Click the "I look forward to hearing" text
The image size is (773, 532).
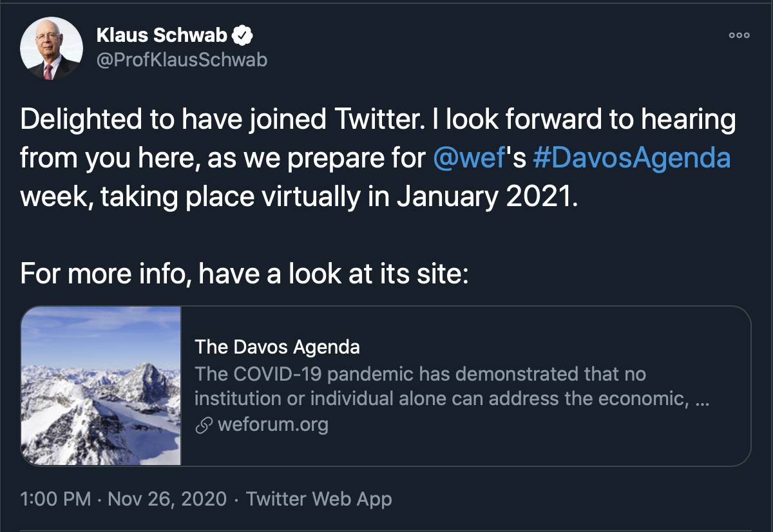point(583,120)
